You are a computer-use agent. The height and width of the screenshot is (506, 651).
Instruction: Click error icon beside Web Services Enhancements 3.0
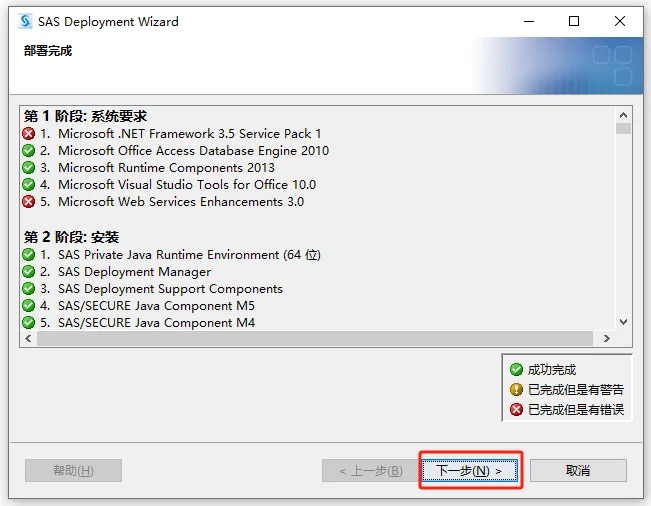click(29, 202)
